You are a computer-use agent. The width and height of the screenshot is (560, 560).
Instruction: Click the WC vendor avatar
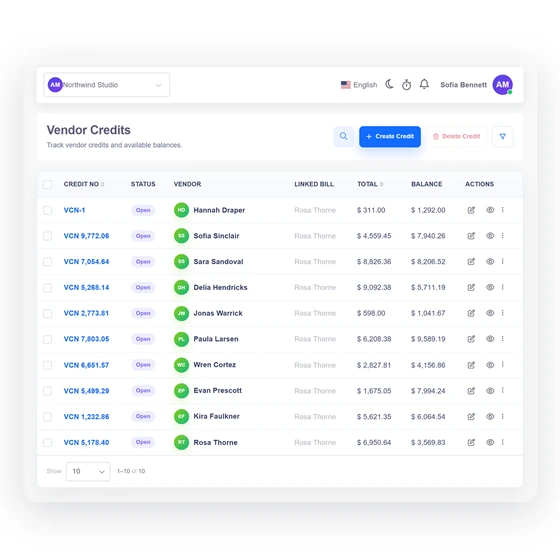point(181,365)
